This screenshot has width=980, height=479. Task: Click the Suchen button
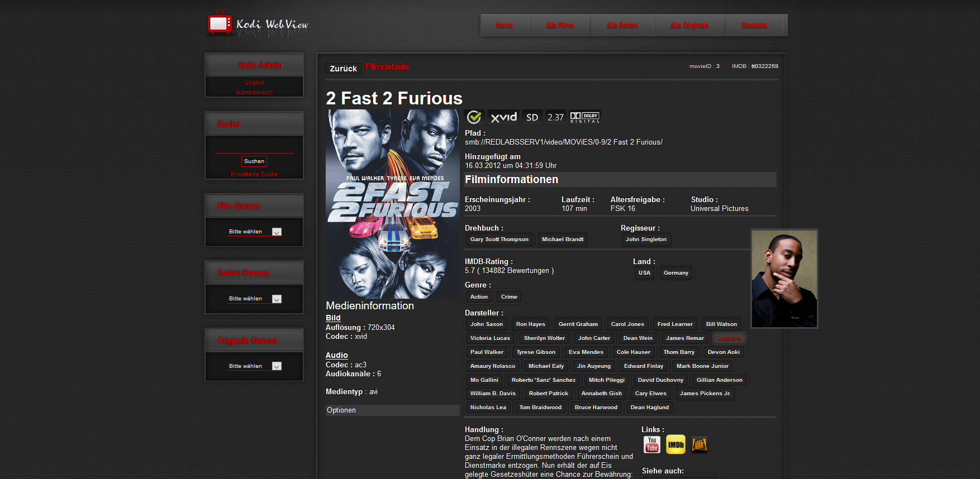coord(254,161)
